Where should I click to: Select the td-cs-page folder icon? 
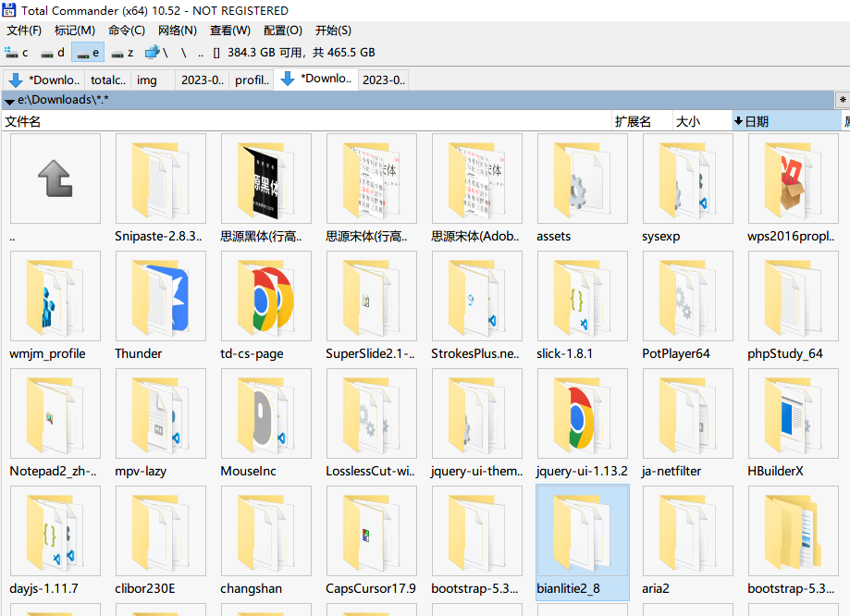(x=266, y=296)
